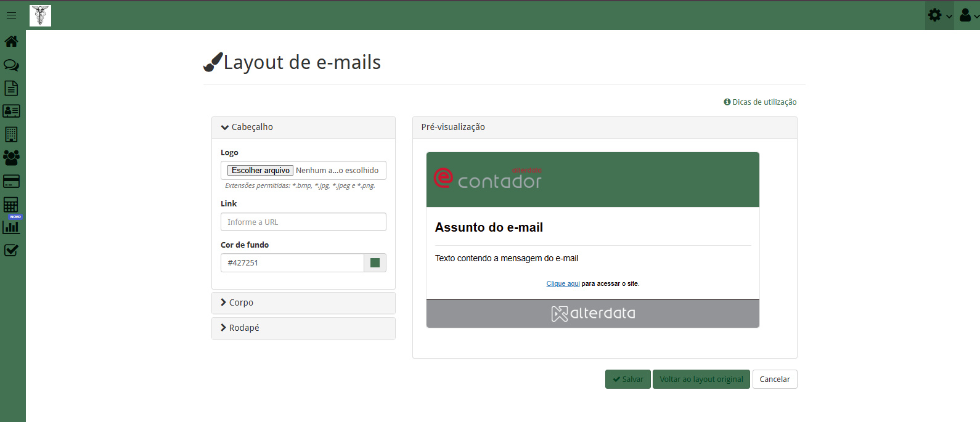Expand the Corpo section
Viewport: 980px width, 422px height.
point(303,303)
